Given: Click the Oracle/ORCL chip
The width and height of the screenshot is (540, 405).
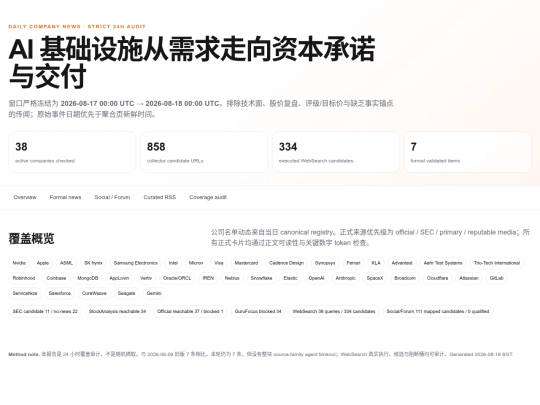Looking at the screenshot, I should pos(177,278).
